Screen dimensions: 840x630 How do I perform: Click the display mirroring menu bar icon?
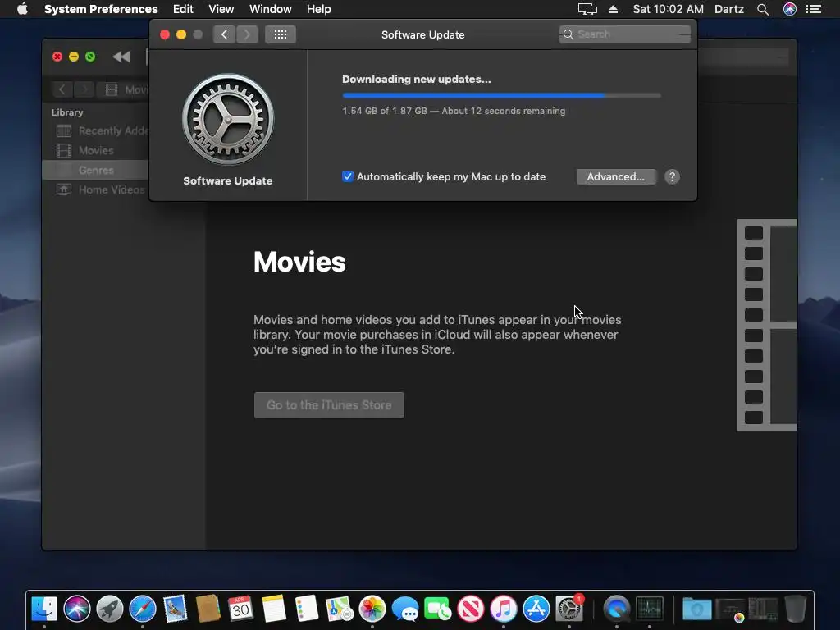pyautogui.click(x=587, y=9)
